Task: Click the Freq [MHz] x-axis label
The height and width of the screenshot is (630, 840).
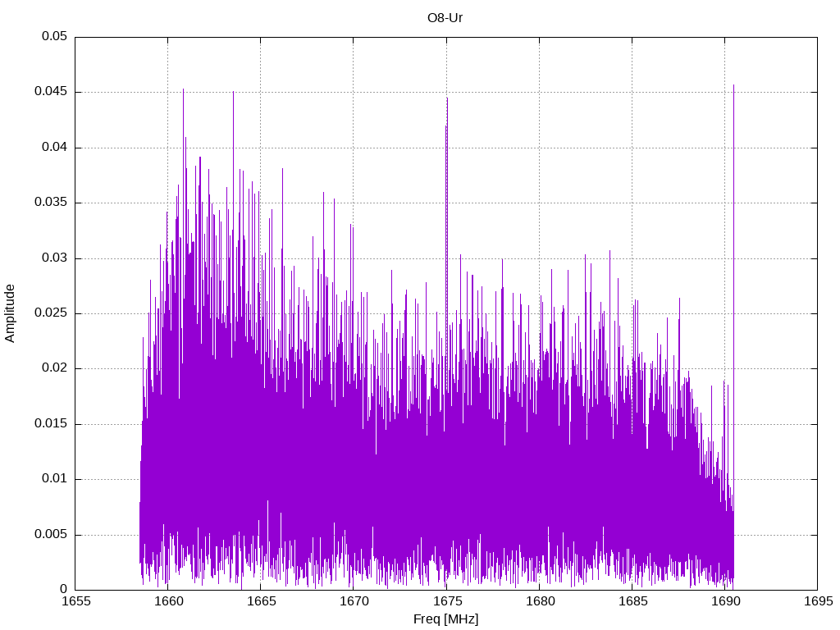Action: point(445,619)
